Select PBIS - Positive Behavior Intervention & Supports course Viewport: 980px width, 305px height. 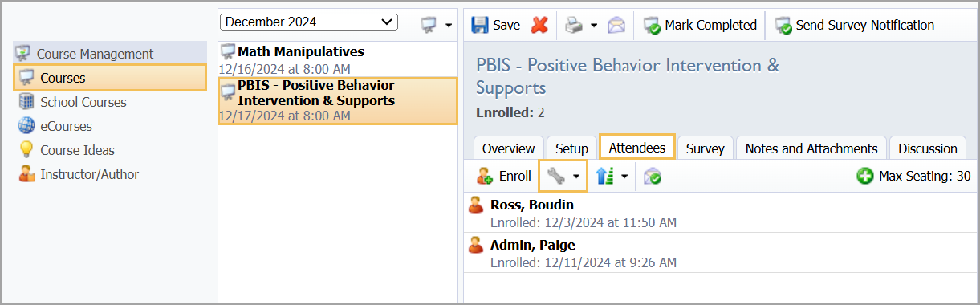pyautogui.click(x=338, y=100)
